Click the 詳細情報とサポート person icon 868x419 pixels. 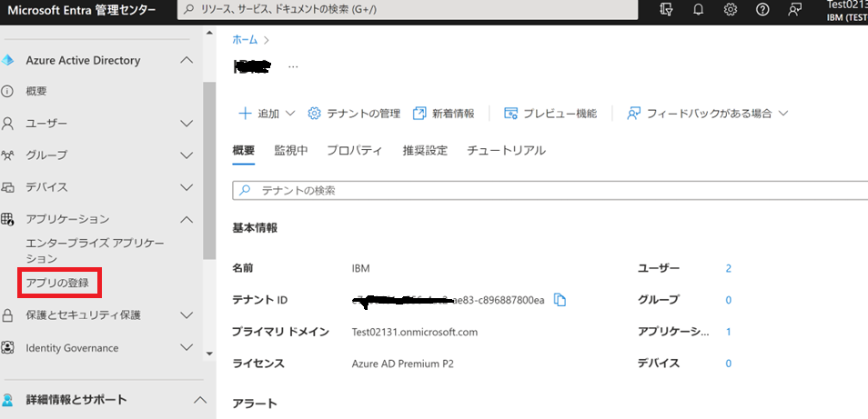pyautogui.click(x=7, y=400)
